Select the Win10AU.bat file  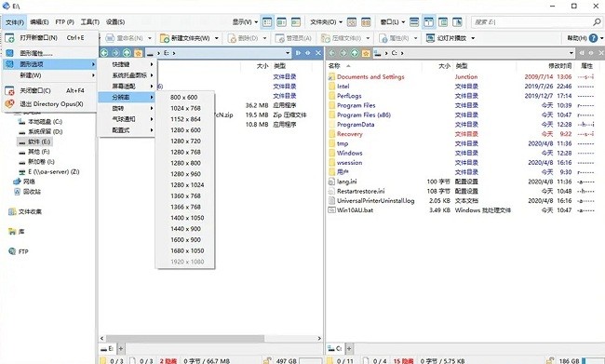click(x=355, y=210)
